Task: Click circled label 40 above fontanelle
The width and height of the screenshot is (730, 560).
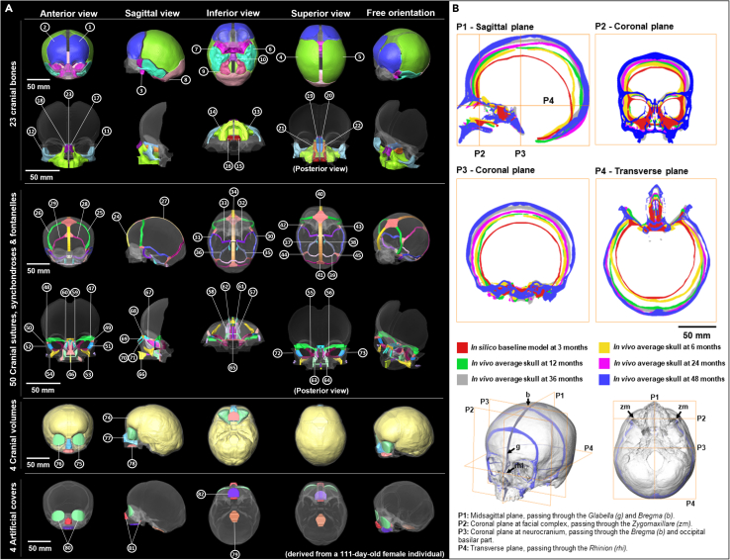Action: [x=320, y=194]
